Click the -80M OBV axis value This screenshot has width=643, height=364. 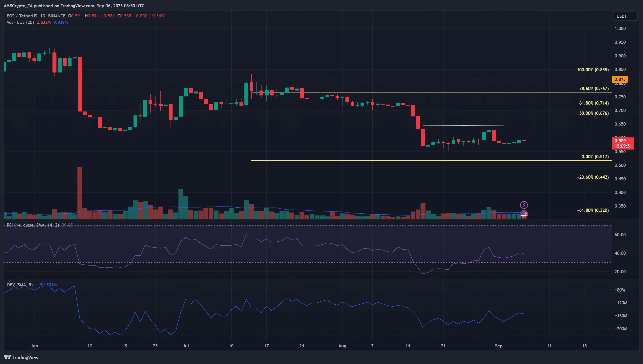pyautogui.click(x=620, y=290)
